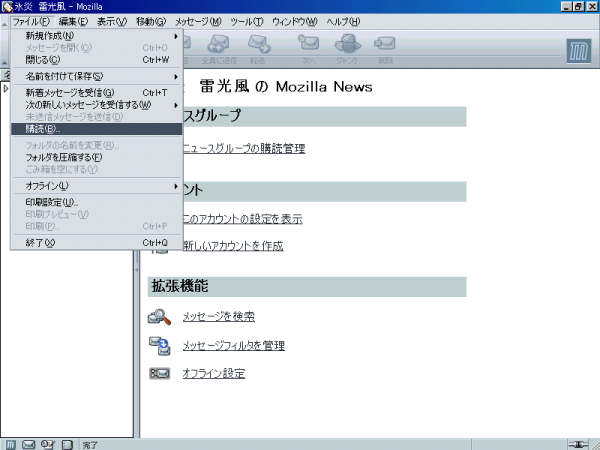
Task: Open the 編集(E) menu
Action: [x=73, y=22]
